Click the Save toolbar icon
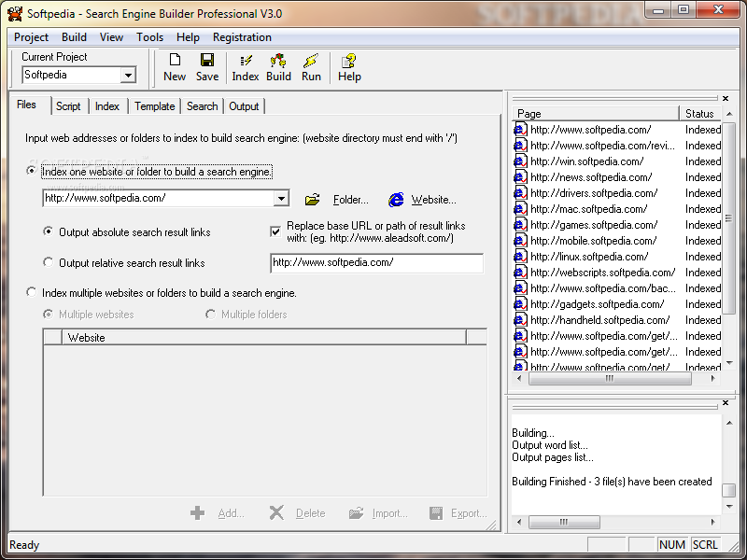The width and height of the screenshot is (747, 560). coord(207,60)
